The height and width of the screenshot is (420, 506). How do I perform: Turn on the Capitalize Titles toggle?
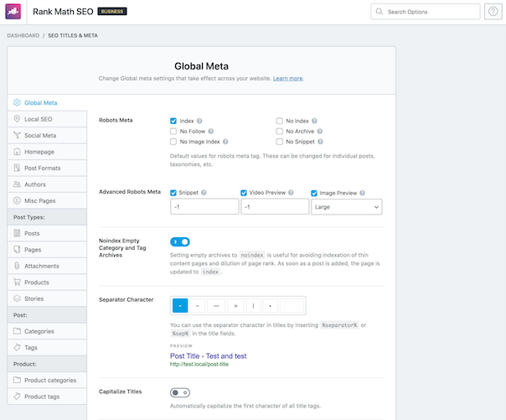click(180, 391)
